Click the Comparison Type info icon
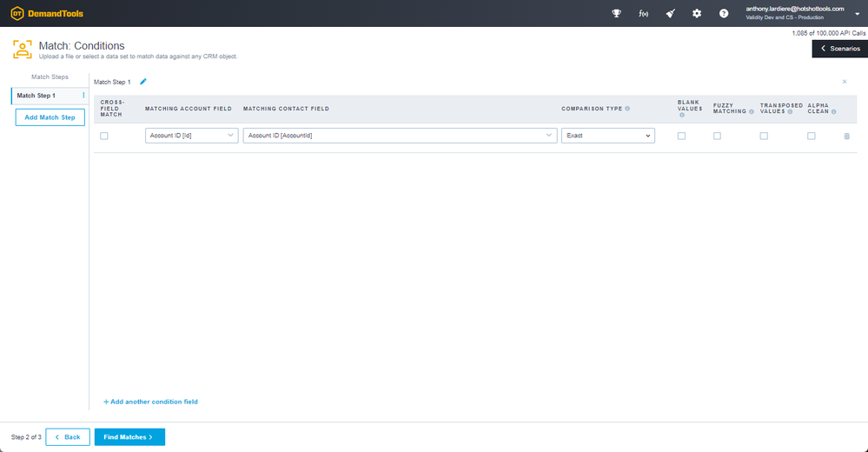 coord(627,109)
